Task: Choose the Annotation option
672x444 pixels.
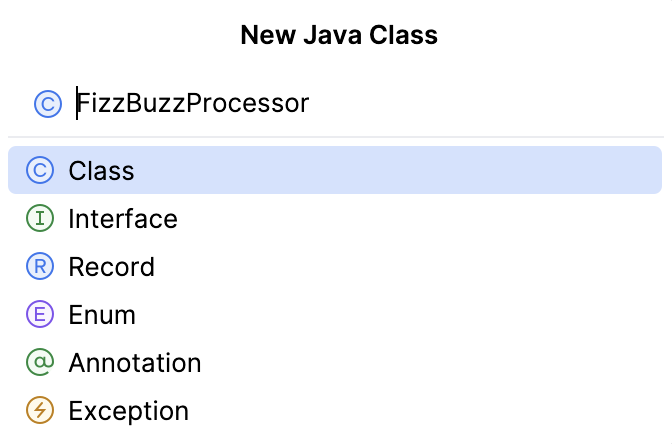Action: tap(134, 363)
